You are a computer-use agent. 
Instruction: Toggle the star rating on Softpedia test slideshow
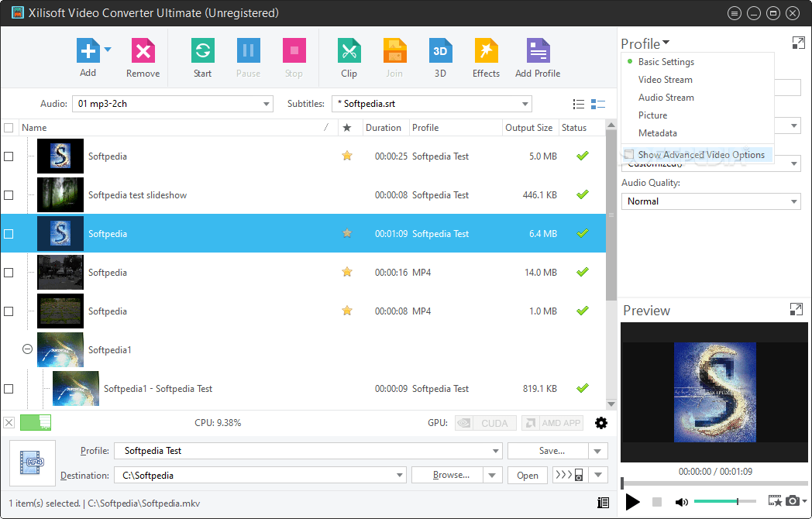(x=346, y=194)
